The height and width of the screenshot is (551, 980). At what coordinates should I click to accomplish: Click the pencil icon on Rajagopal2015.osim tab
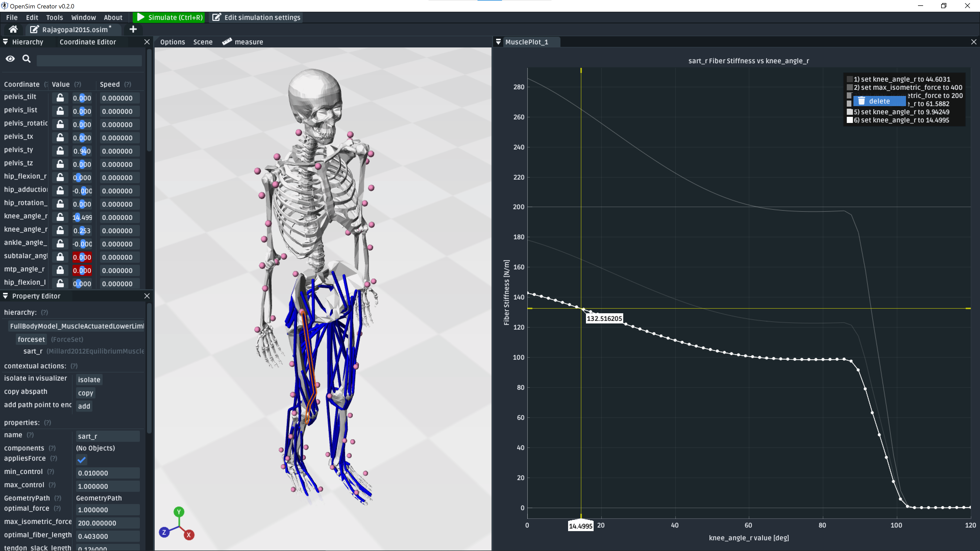pyautogui.click(x=34, y=29)
